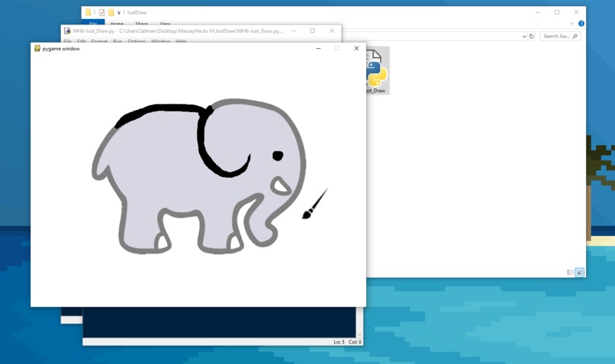Maximize the IDLE editor window

tap(313, 31)
